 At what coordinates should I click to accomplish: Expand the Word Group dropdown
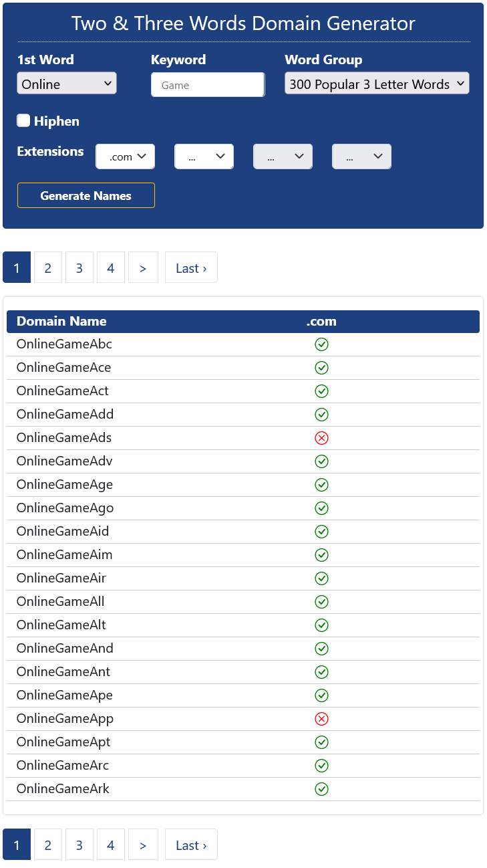point(377,84)
